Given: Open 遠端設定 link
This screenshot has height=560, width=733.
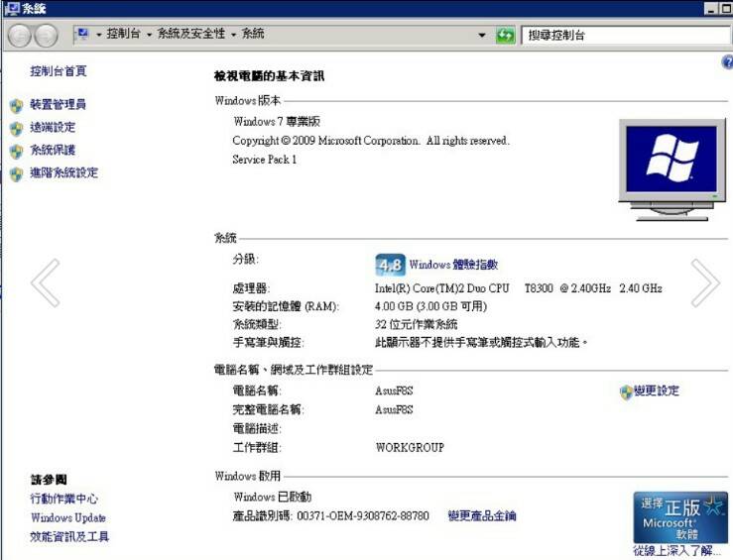Looking at the screenshot, I should coord(53,127).
